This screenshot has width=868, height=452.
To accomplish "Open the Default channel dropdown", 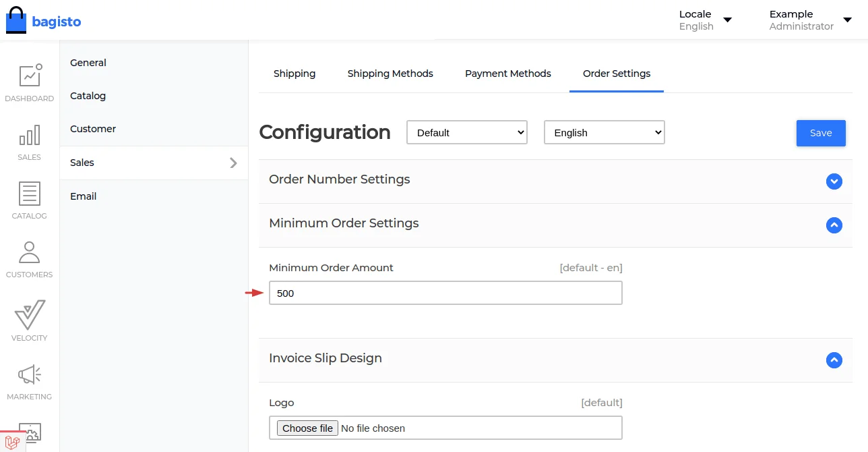I will point(466,132).
